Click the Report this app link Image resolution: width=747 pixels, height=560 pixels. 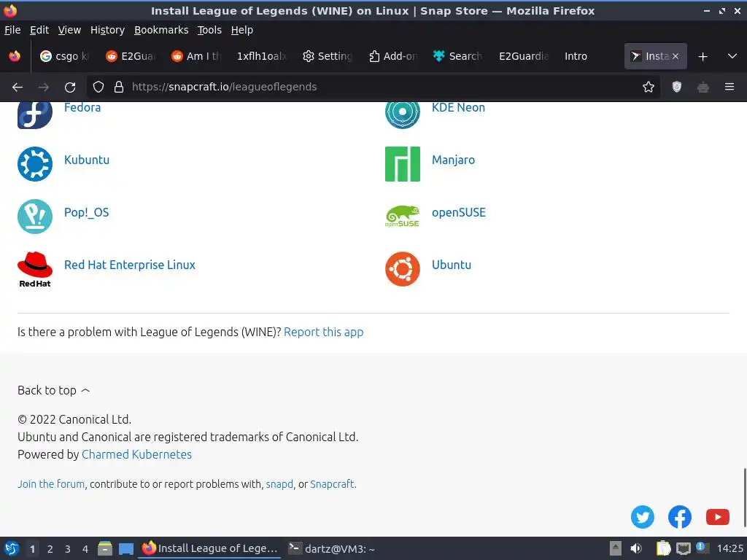[323, 332]
